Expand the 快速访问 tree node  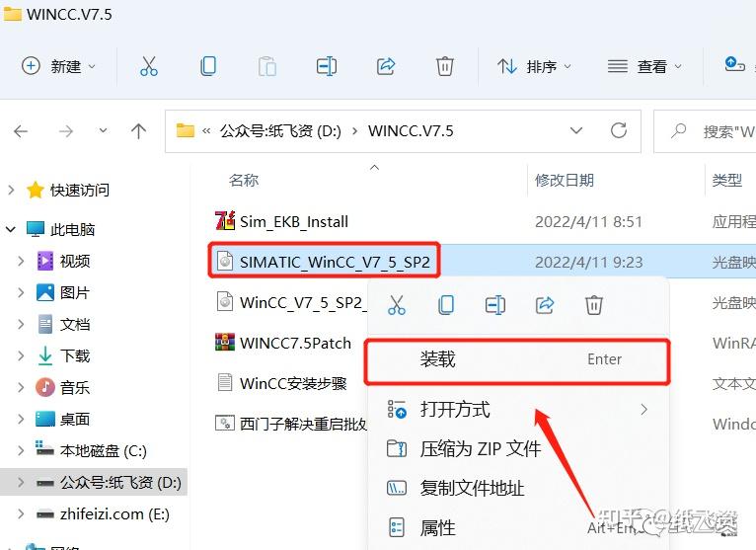pos(11,191)
